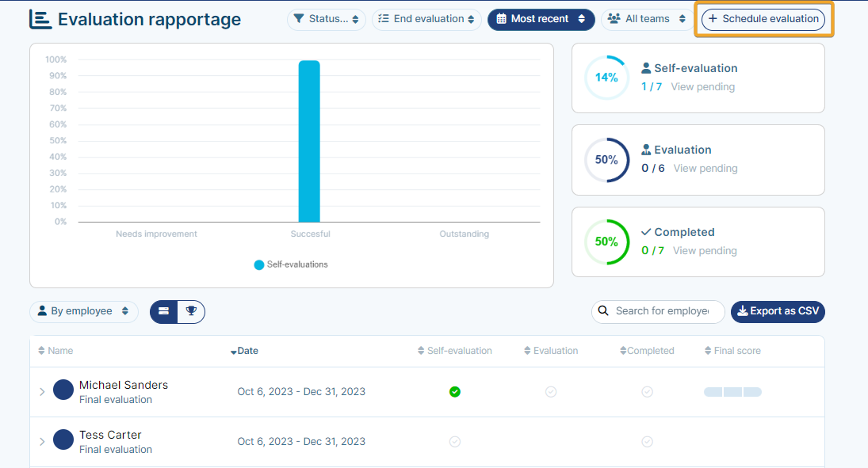The image size is (868, 468).
Task: Switch to the list view toggle
Action: [x=164, y=311]
